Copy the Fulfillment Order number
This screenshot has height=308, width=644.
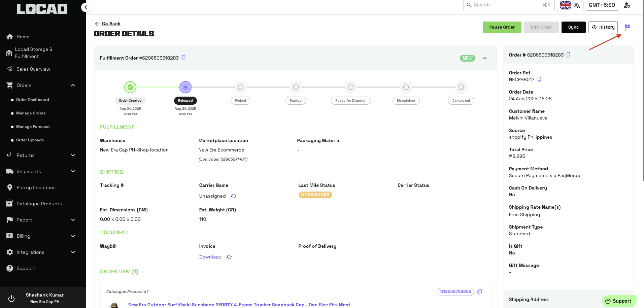tap(183, 58)
